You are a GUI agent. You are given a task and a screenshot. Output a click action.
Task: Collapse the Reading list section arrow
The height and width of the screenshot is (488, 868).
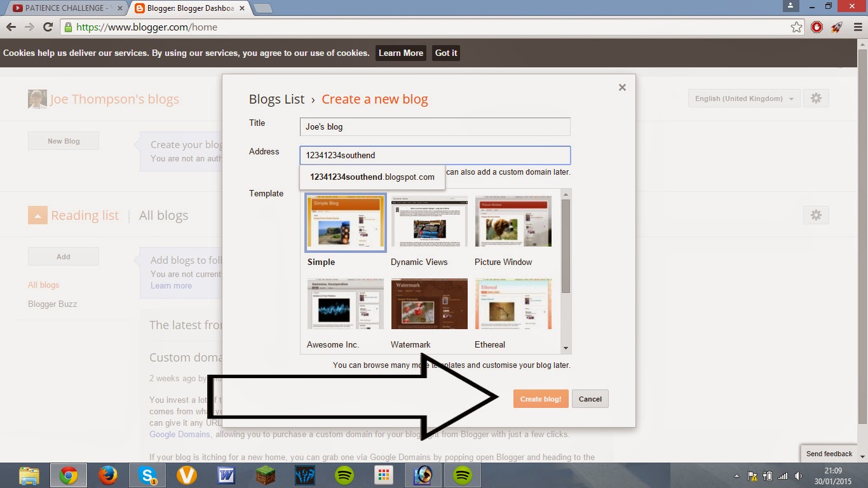37,215
